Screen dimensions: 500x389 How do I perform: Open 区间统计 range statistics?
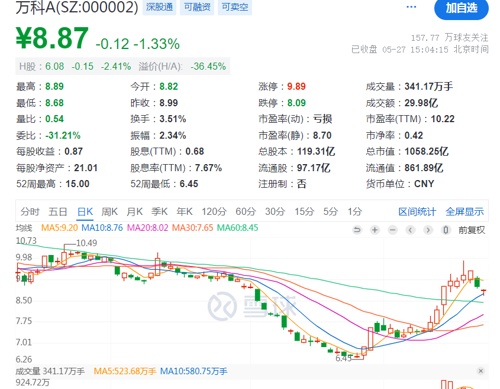tap(417, 212)
